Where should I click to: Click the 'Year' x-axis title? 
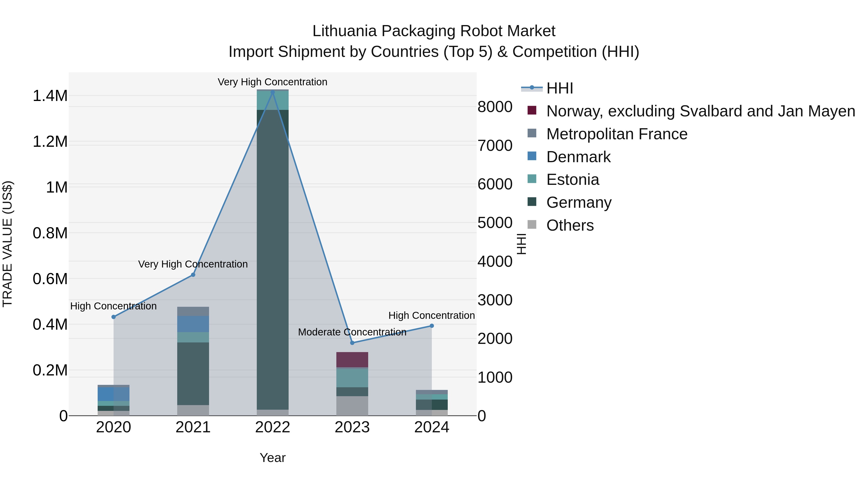click(x=273, y=458)
